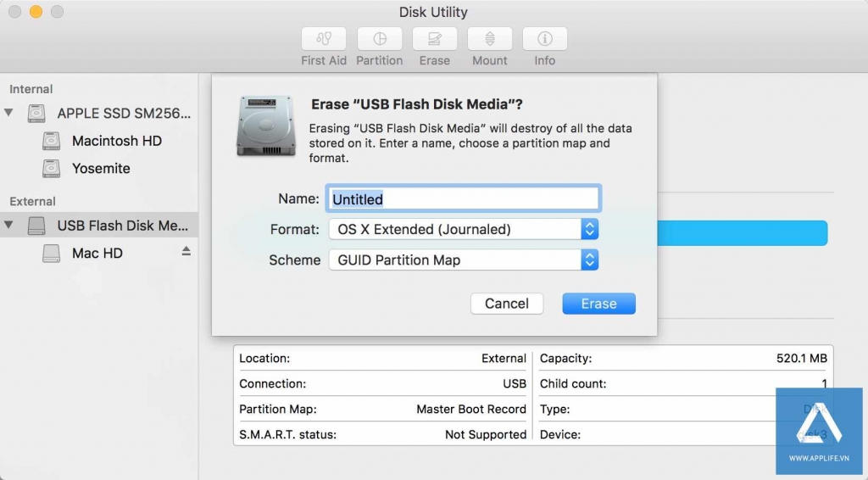Select Macintosh HD volume icon
868x480 pixels.
(x=52, y=141)
